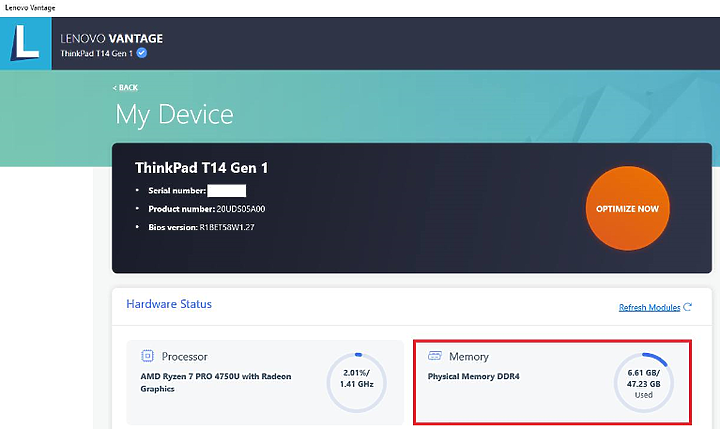The image size is (720, 429).
Task: Click the verified checkmark badge beside ThinkPad T14 Gen 1
Action: 142,53
